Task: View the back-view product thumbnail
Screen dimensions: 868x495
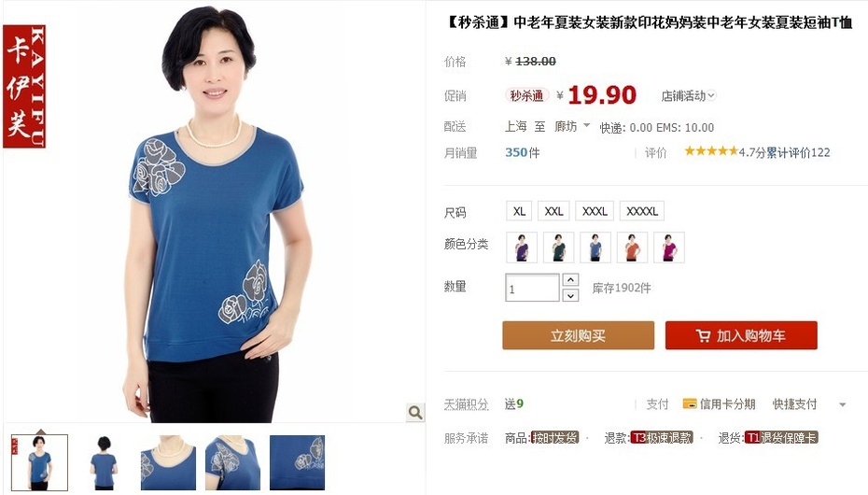Action: pos(105,462)
